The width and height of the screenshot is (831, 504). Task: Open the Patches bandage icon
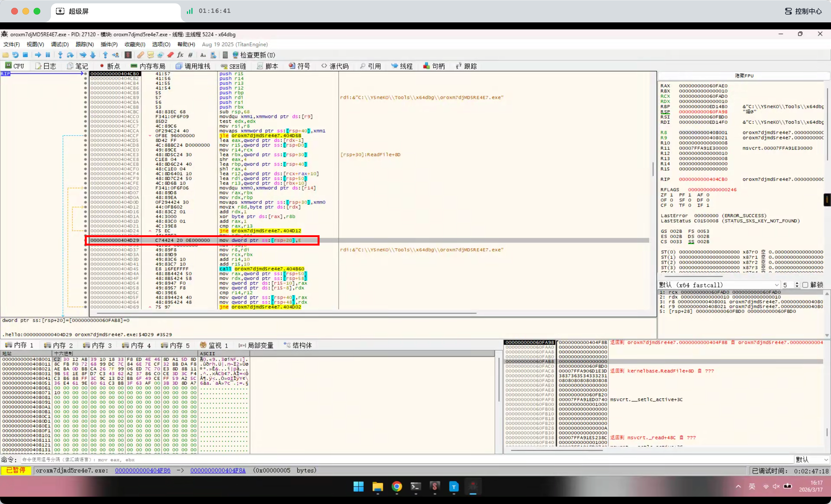[x=141, y=55]
